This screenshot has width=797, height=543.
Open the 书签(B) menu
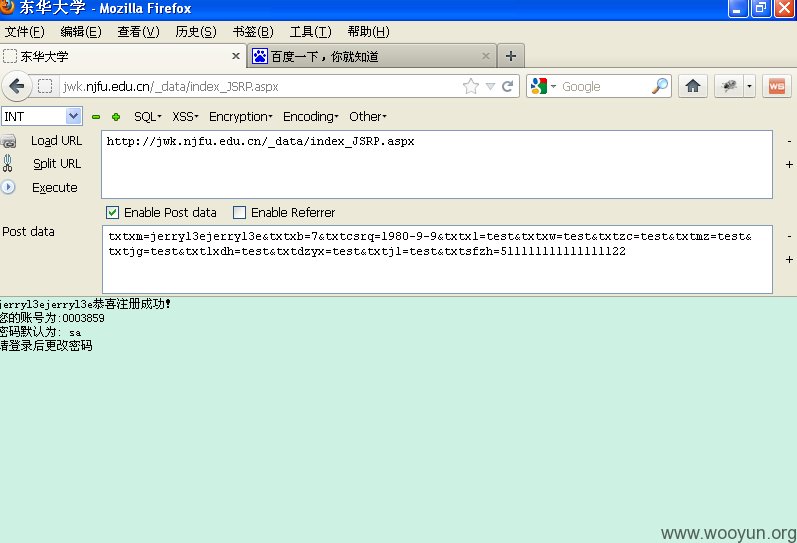253,32
